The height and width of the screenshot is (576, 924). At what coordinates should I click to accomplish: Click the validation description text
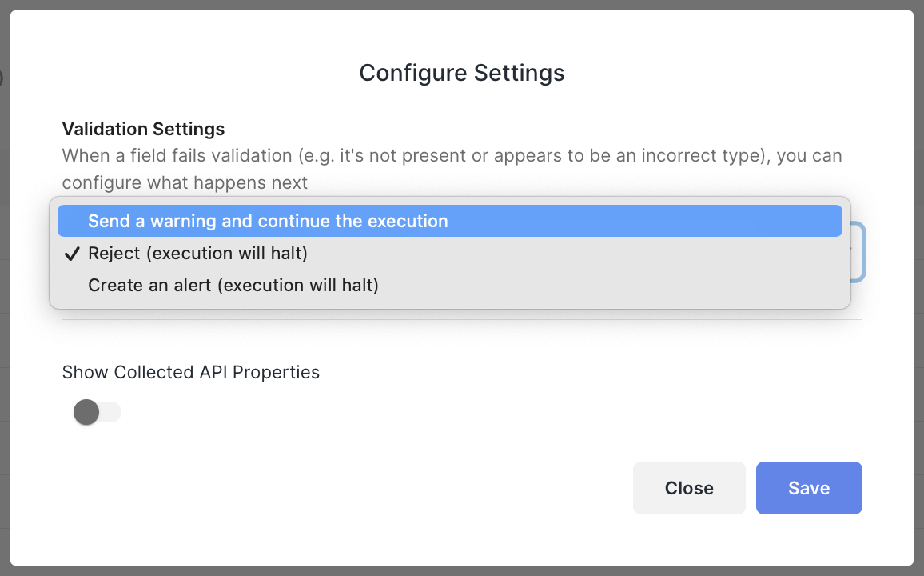(452, 155)
